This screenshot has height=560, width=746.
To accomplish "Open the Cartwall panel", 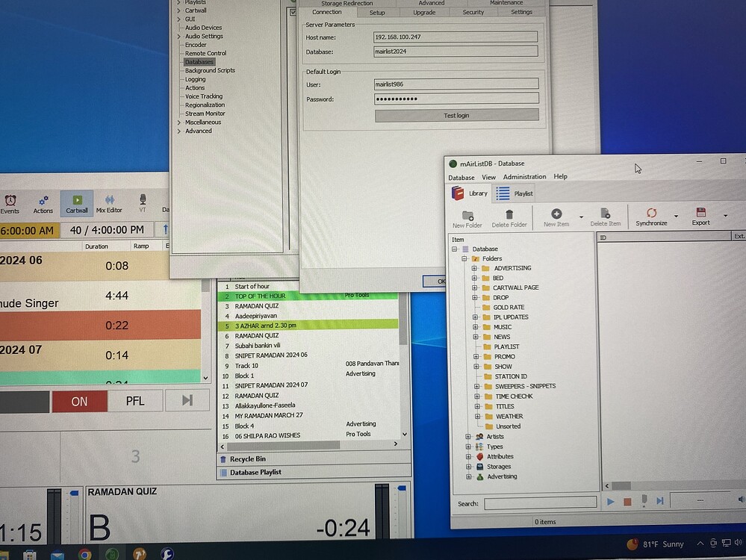I will [76, 204].
